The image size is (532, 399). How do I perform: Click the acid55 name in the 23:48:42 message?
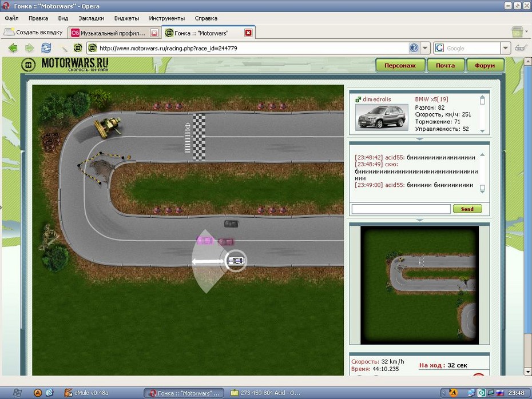click(395, 157)
